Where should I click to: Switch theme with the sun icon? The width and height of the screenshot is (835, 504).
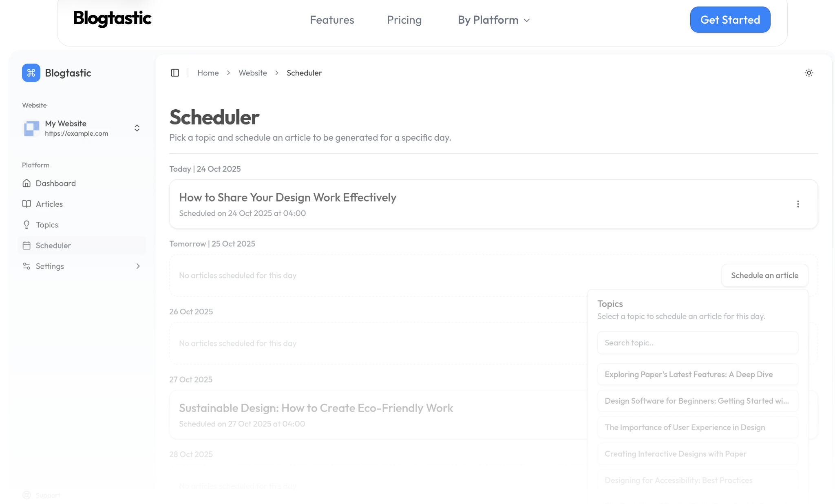tap(809, 73)
